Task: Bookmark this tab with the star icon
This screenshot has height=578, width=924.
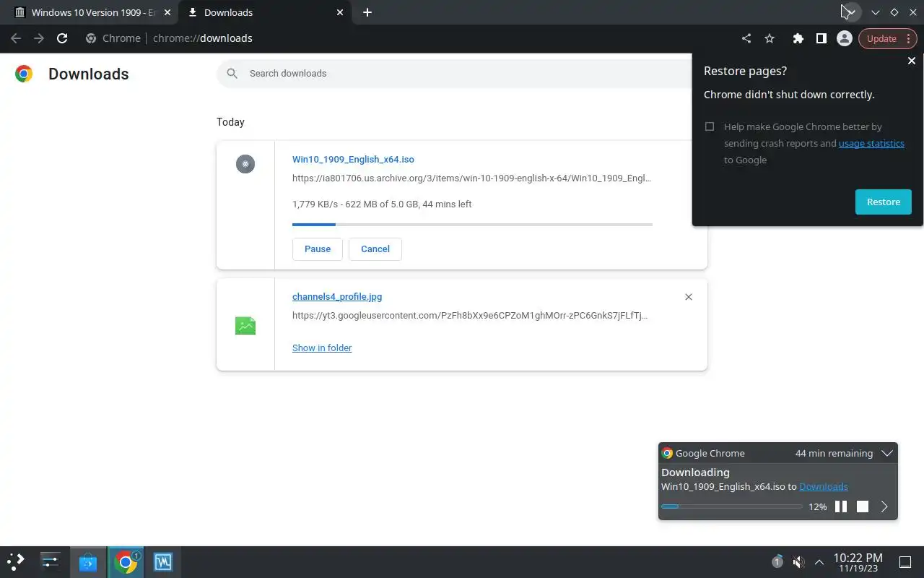Action: (770, 38)
